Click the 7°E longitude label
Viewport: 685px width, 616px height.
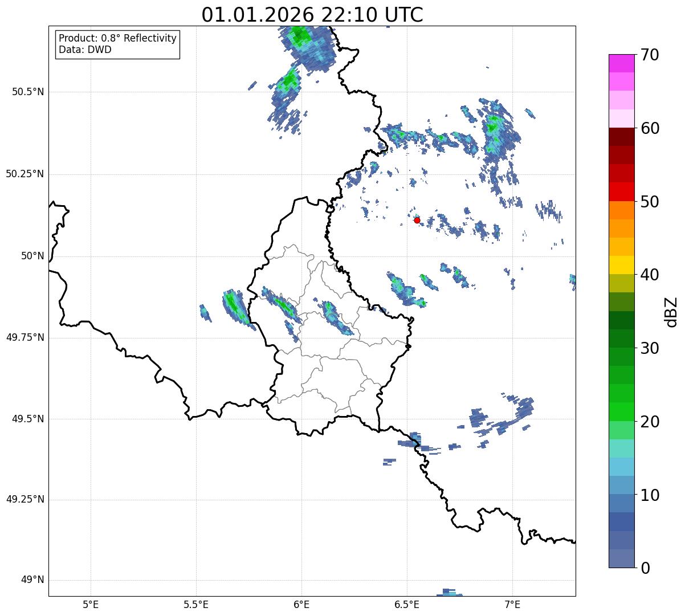coord(512,604)
